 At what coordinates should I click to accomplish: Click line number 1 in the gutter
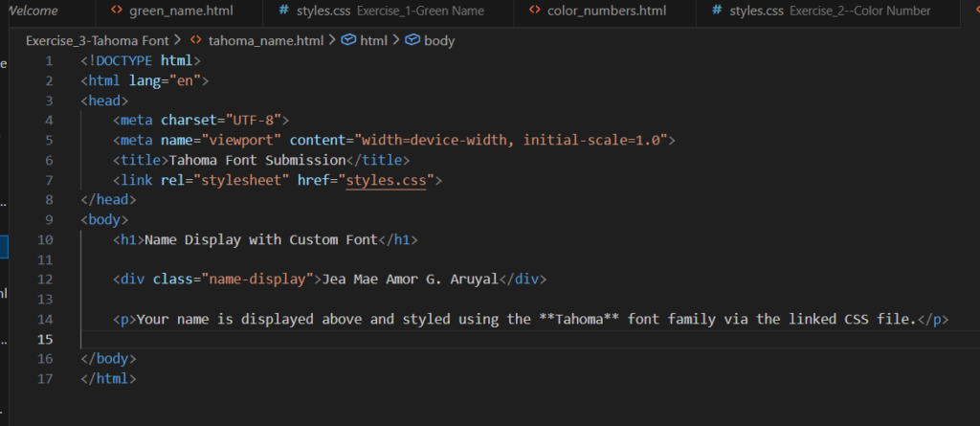click(49, 61)
